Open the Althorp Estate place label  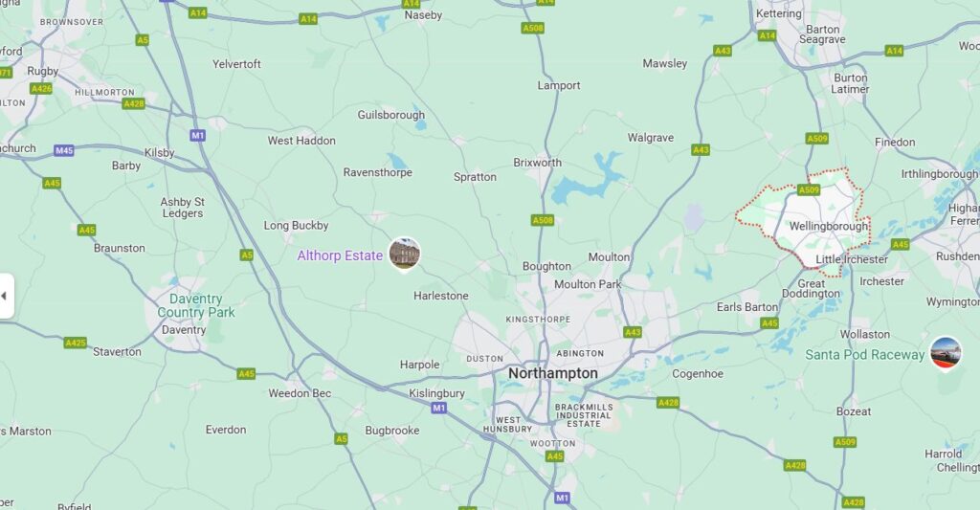340,255
